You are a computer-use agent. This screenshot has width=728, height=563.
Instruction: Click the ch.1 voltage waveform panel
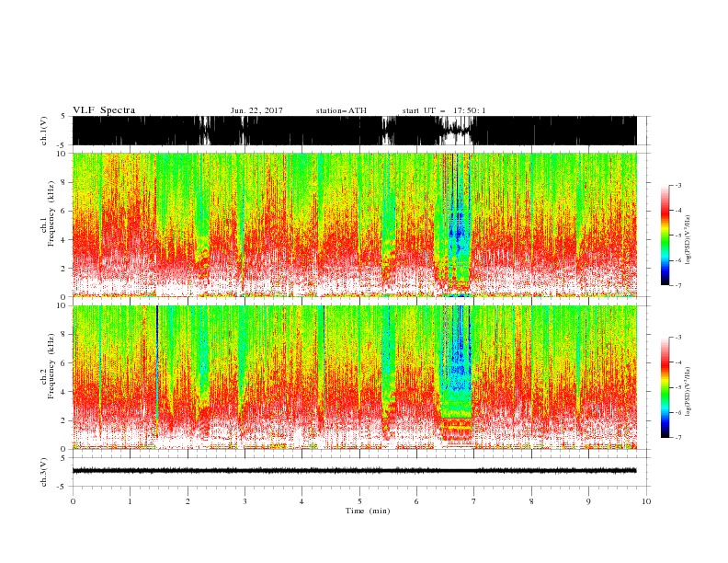[x=355, y=131]
